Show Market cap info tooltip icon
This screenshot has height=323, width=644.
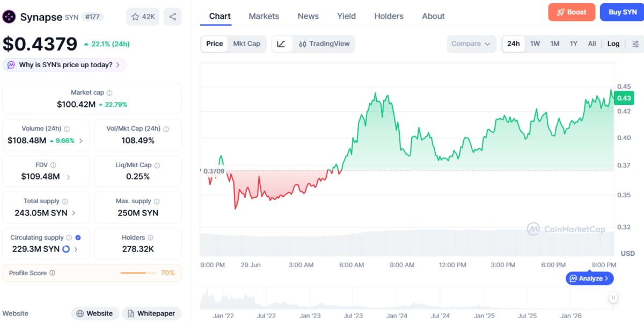109,93
